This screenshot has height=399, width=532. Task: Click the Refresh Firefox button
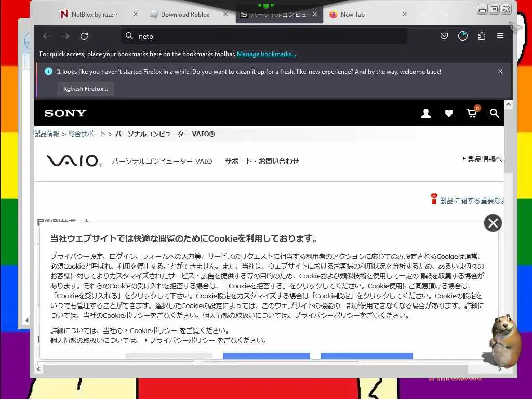pyautogui.click(x=86, y=89)
